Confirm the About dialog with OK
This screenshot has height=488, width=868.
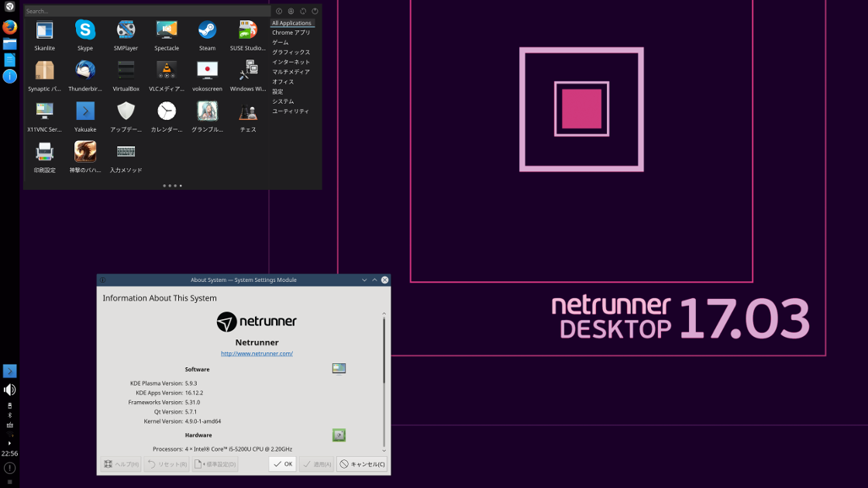coord(281,463)
